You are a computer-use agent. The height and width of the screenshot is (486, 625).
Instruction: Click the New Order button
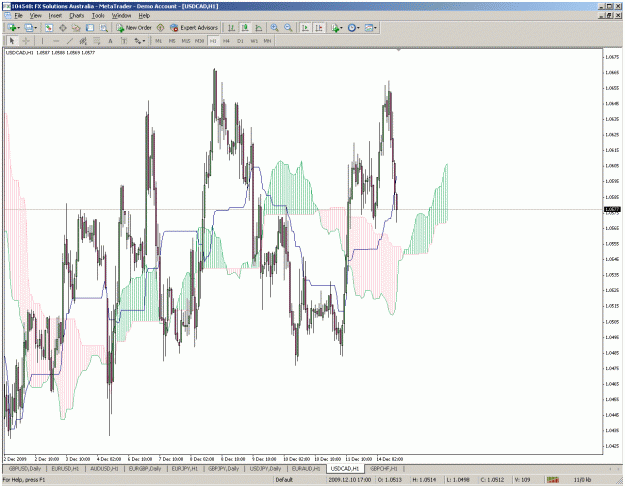134,28
